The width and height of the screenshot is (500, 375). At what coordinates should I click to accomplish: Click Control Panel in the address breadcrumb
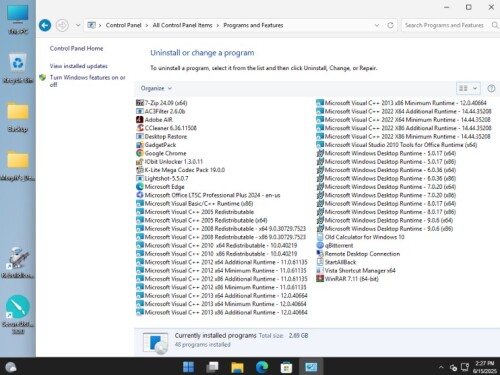pyautogui.click(x=124, y=25)
